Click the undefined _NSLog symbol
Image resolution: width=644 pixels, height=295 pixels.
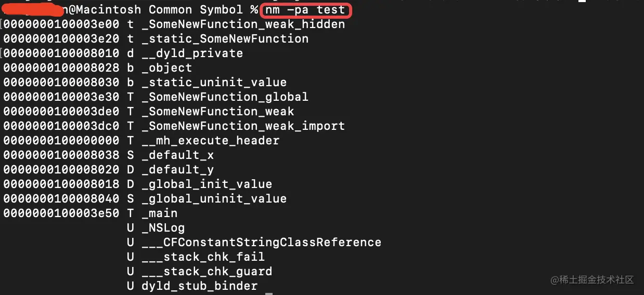click(x=163, y=228)
